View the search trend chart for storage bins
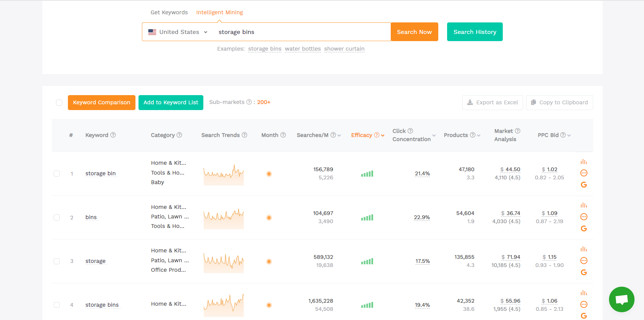The height and width of the screenshot is (320, 644). pyautogui.click(x=223, y=305)
